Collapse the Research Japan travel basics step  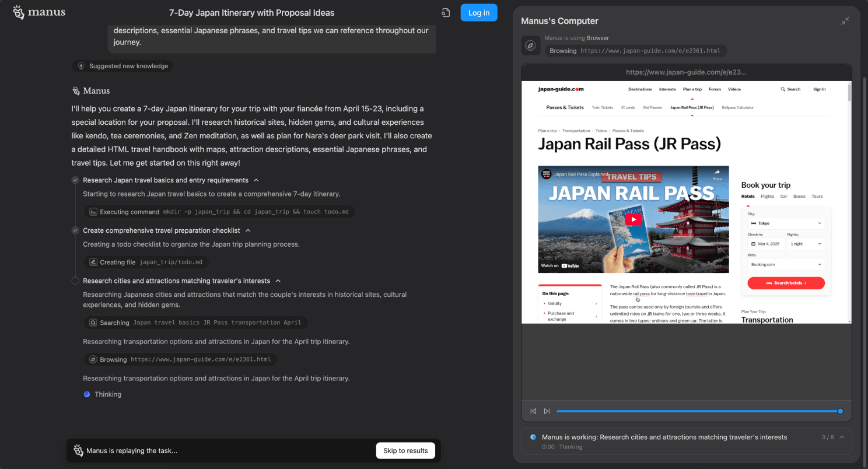pyautogui.click(x=257, y=180)
